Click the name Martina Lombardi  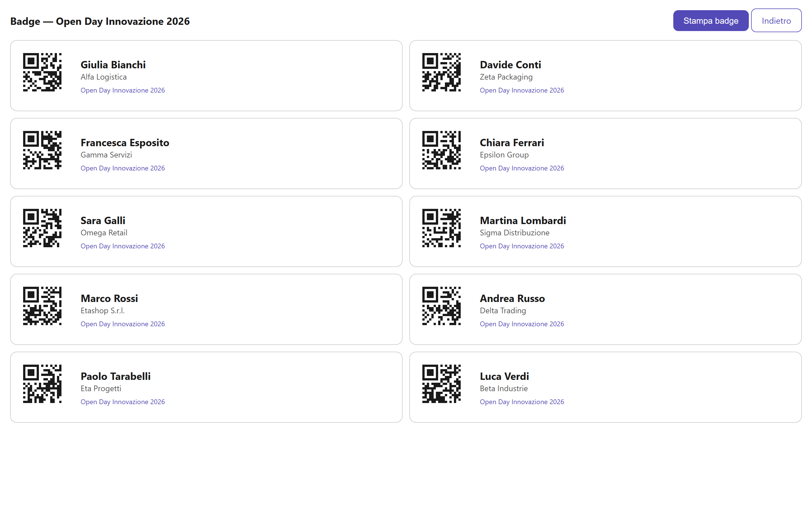pyautogui.click(x=523, y=220)
